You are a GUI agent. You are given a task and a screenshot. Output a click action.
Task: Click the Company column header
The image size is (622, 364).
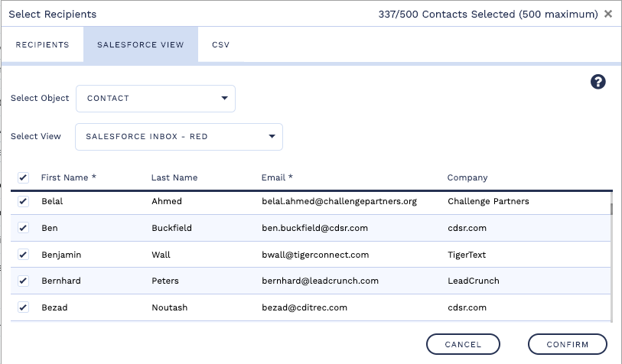[x=467, y=177]
